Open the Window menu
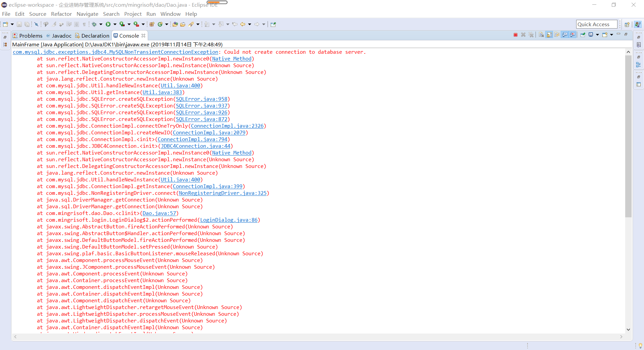The width and height of the screenshot is (644, 350). tap(170, 14)
